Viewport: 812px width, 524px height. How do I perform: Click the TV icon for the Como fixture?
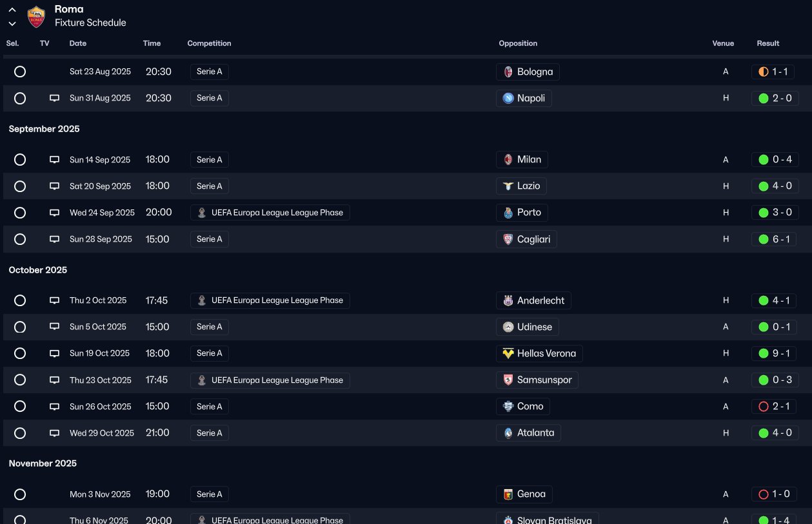(54, 407)
